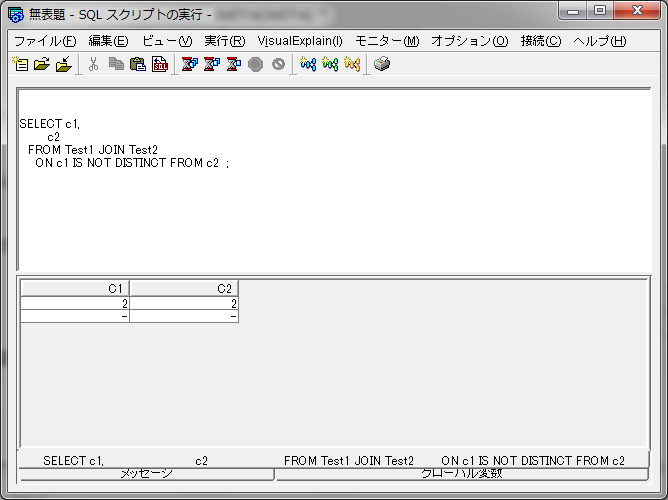Image resolution: width=668 pixels, height=500 pixels.
Task: Open the ビュー(V) menu
Action: click(x=167, y=41)
